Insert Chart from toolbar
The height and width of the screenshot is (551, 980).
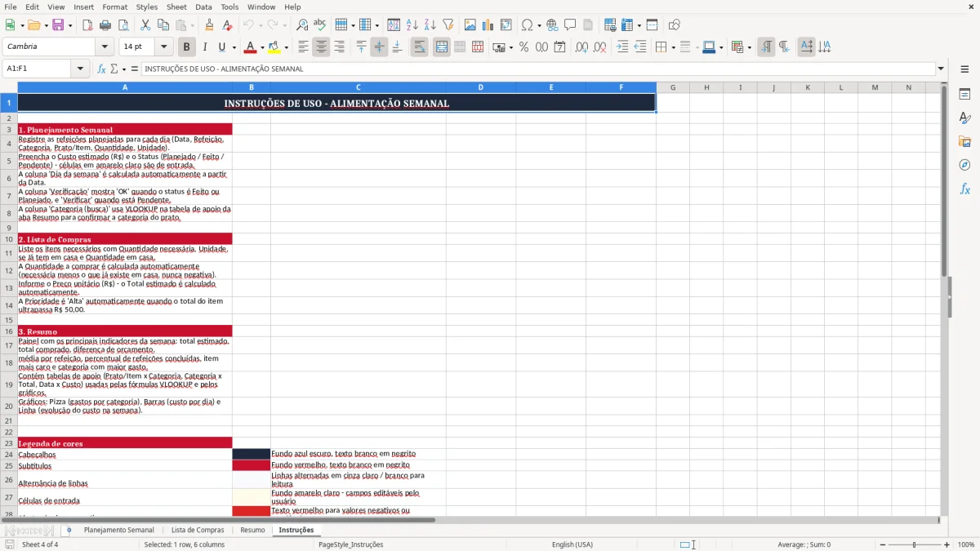(488, 25)
